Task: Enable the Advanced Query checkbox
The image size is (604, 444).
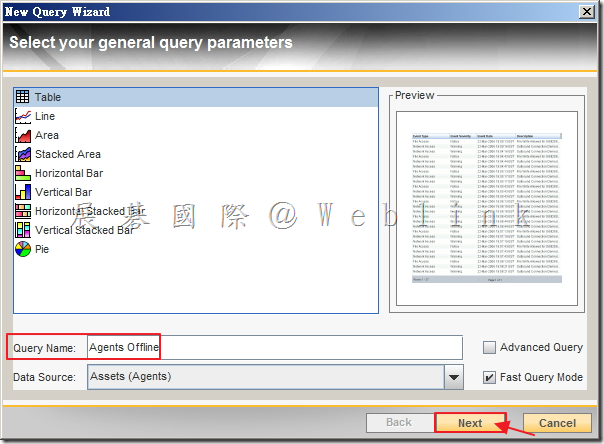Action: [x=489, y=347]
